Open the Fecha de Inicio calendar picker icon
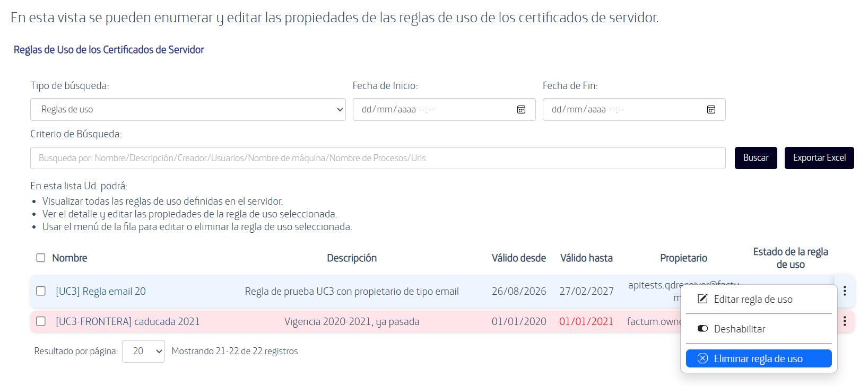 521,109
